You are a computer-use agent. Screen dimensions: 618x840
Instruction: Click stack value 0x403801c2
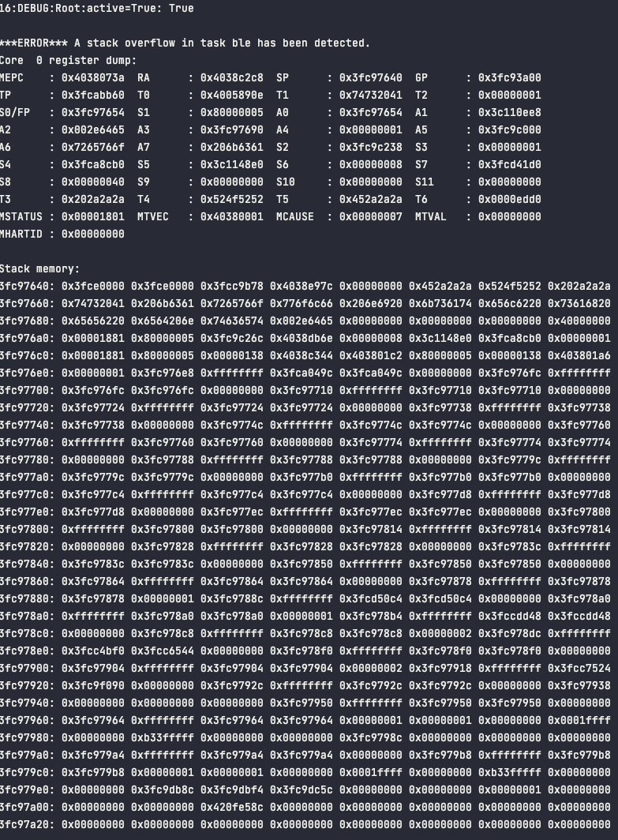pyautogui.click(x=371, y=356)
